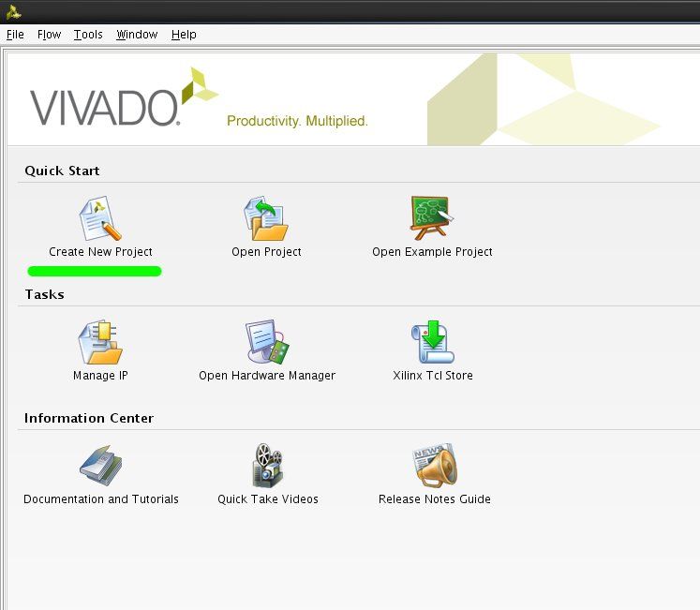Click the Documentation and Tutorials text link
The height and width of the screenshot is (610, 700).
[101, 498]
